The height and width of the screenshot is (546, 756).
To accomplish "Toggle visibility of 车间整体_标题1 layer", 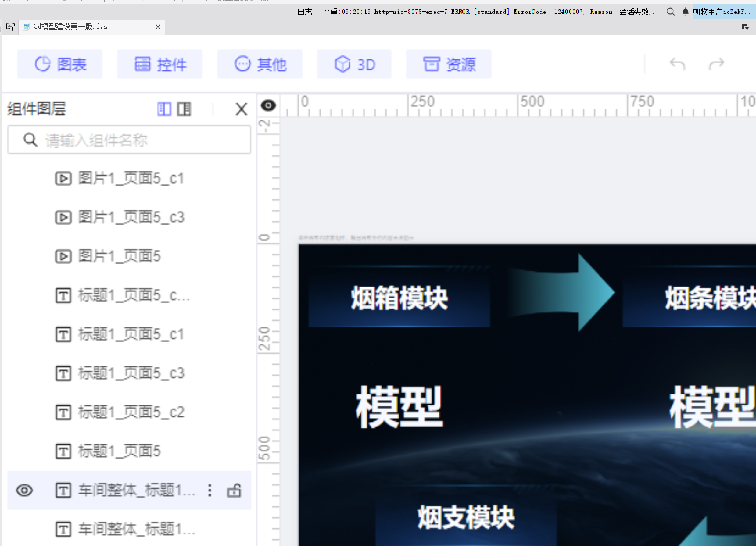I will point(24,491).
